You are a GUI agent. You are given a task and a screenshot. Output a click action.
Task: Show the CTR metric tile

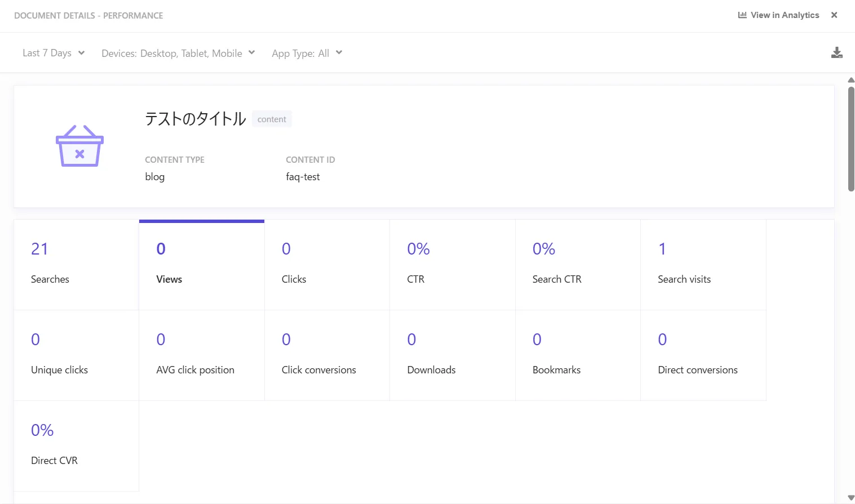452,265
